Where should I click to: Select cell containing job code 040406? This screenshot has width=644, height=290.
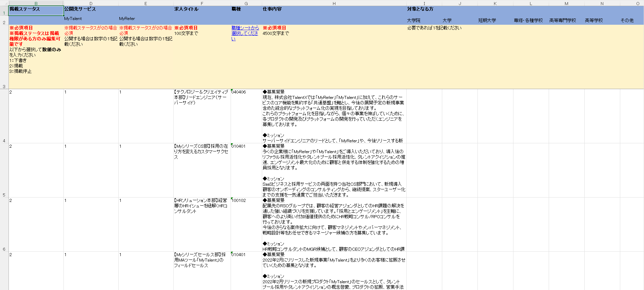pos(246,116)
